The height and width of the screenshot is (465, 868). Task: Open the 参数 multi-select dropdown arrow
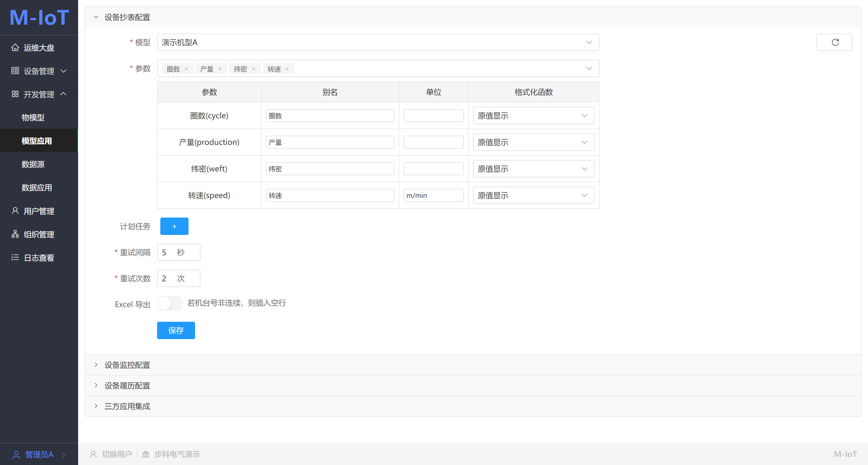(x=589, y=68)
